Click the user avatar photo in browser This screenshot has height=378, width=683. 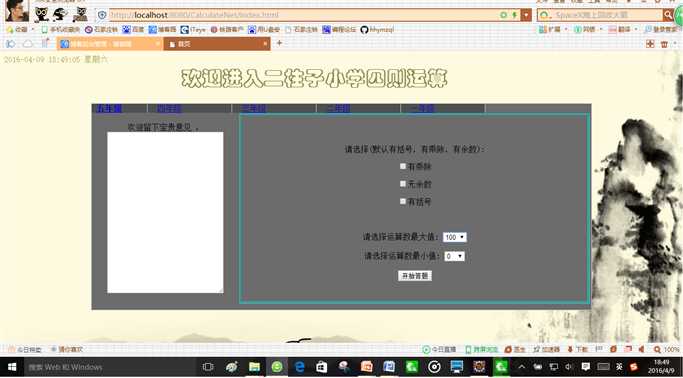17,10
